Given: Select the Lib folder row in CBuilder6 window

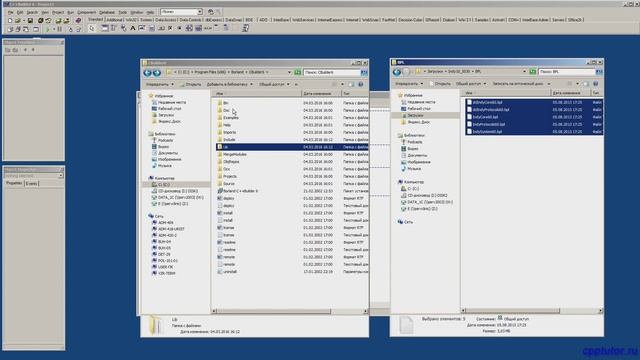Looking at the screenshot, I should tap(292, 147).
